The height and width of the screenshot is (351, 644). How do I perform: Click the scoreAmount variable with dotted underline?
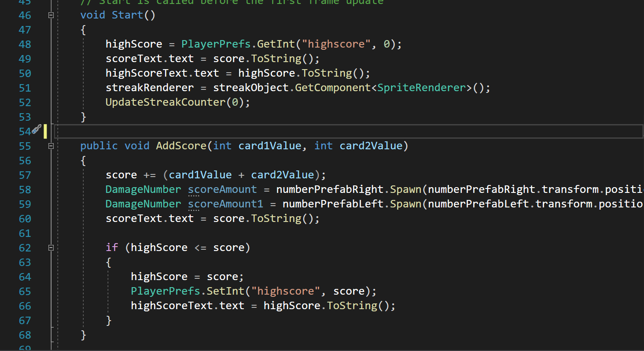[x=222, y=189]
